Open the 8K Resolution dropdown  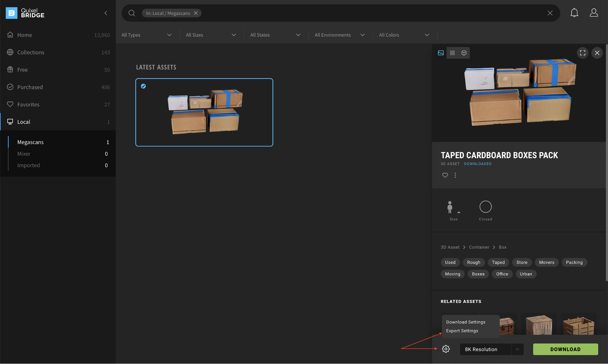pyautogui.click(x=491, y=349)
